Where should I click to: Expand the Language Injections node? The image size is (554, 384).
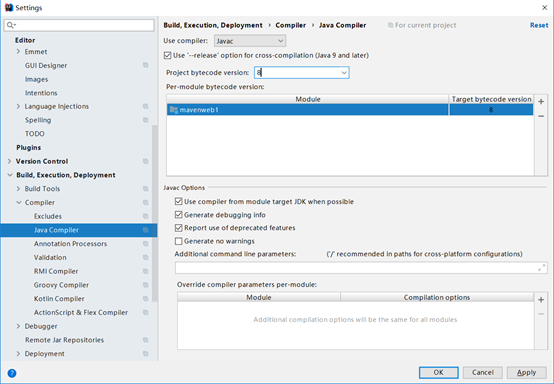[x=18, y=106]
